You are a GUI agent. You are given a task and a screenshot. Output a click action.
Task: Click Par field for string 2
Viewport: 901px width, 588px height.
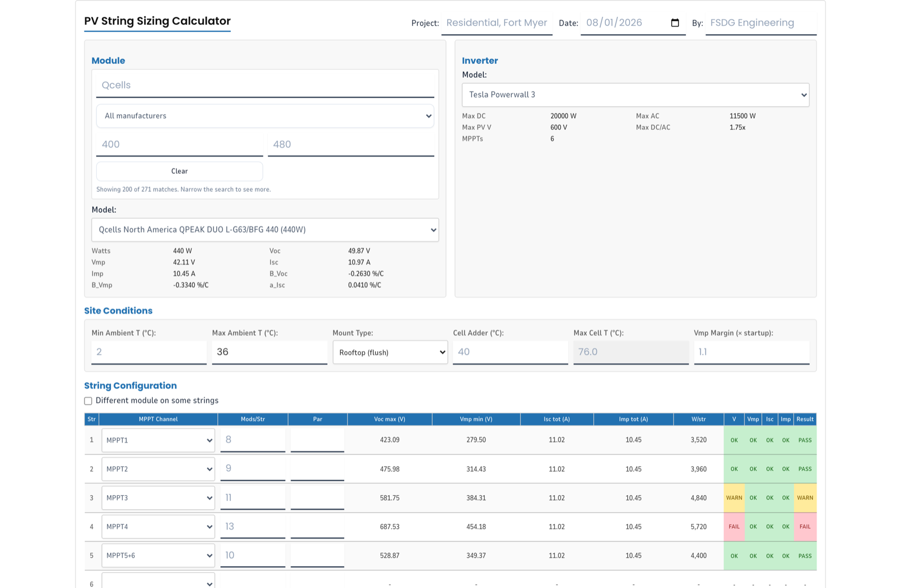point(318,469)
